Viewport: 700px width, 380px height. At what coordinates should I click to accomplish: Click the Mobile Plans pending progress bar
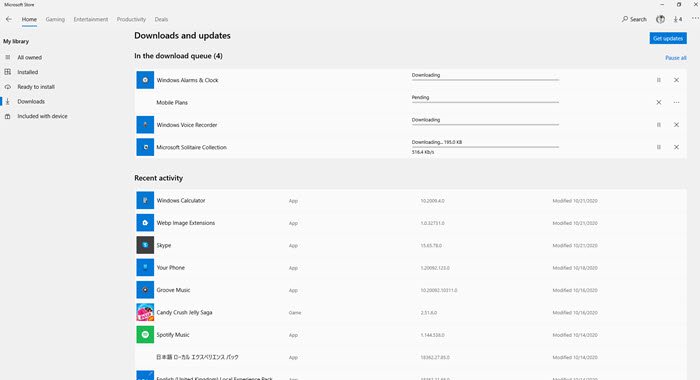(485, 102)
